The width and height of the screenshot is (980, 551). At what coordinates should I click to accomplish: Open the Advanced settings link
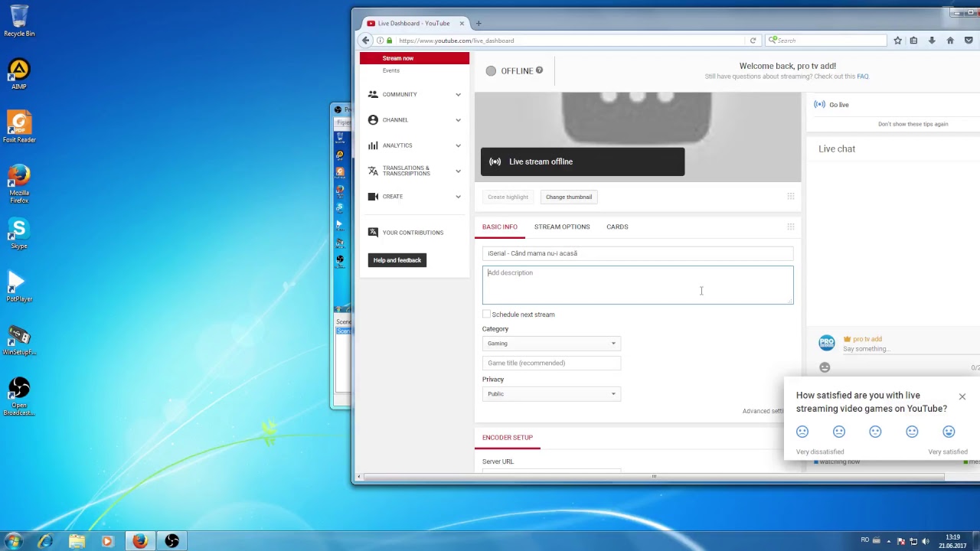763,411
